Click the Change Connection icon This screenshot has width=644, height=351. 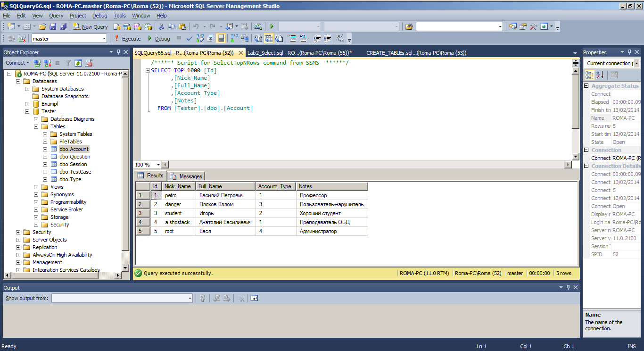pyautogui.click(x=22, y=39)
